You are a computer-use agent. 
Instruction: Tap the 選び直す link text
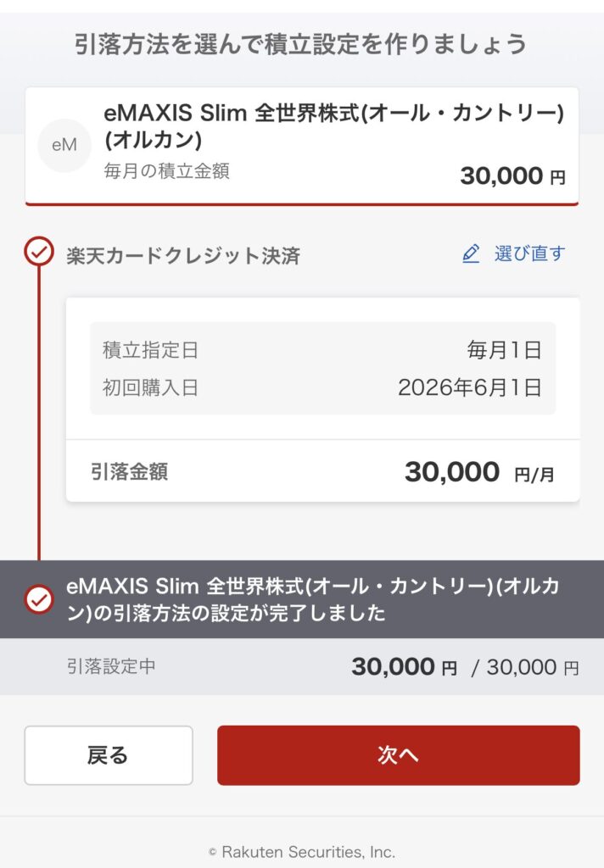pyautogui.click(x=529, y=253)
